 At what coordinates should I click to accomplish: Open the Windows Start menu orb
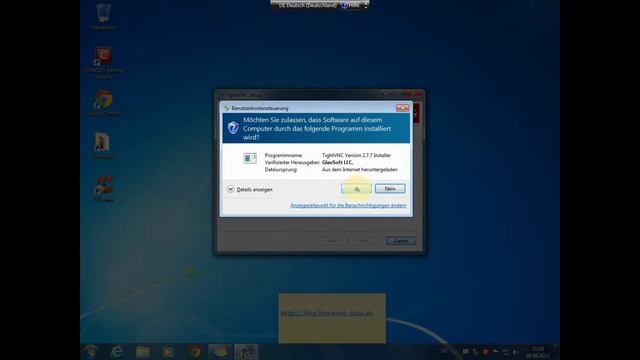[x=91, y=351]
